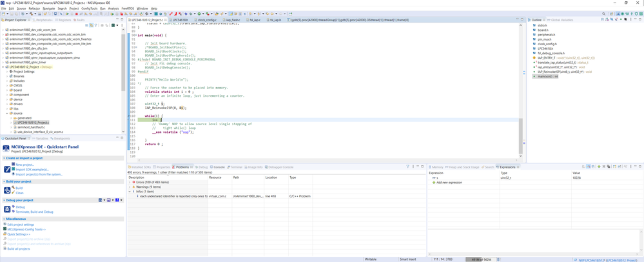Click the View Menu icon in Project Explorer

point(122,25)
